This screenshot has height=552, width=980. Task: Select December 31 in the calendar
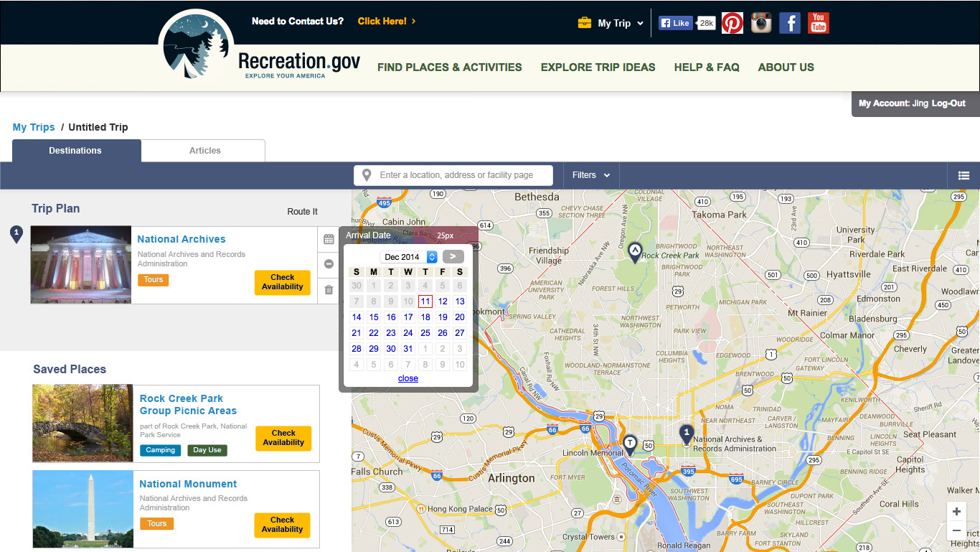click(x=408, y=349)
